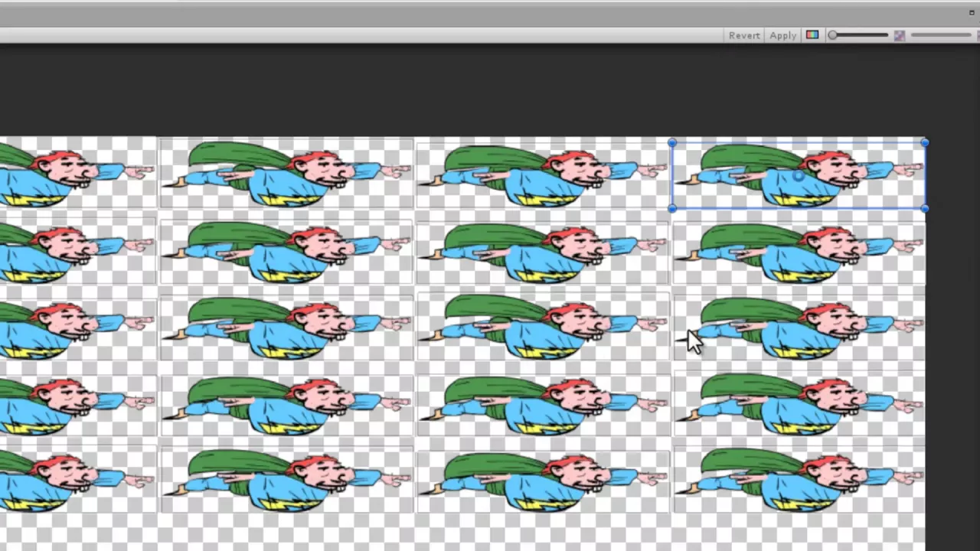Screen dimensions: 980x551
Task: Click the mip level texture icon beside the zoom slider
Action: coord(899,35)
